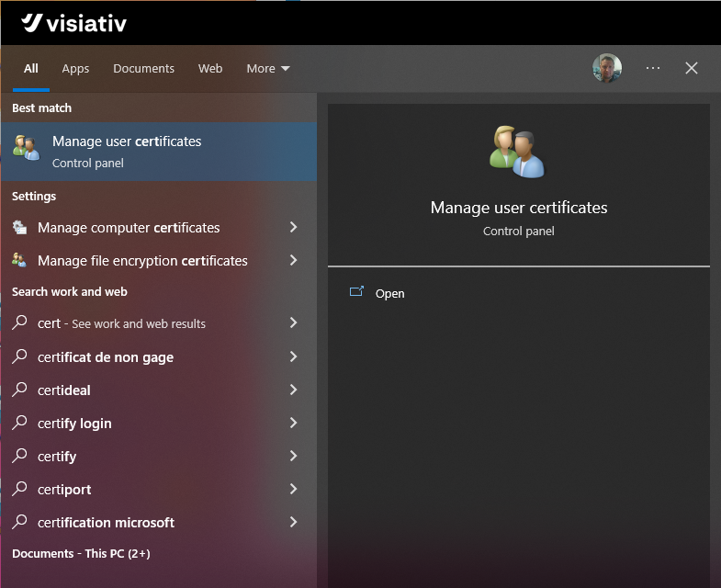This screenshot has height=588, width=721.
Task: Select the certification microsoft suggestion
Action: 106,523
